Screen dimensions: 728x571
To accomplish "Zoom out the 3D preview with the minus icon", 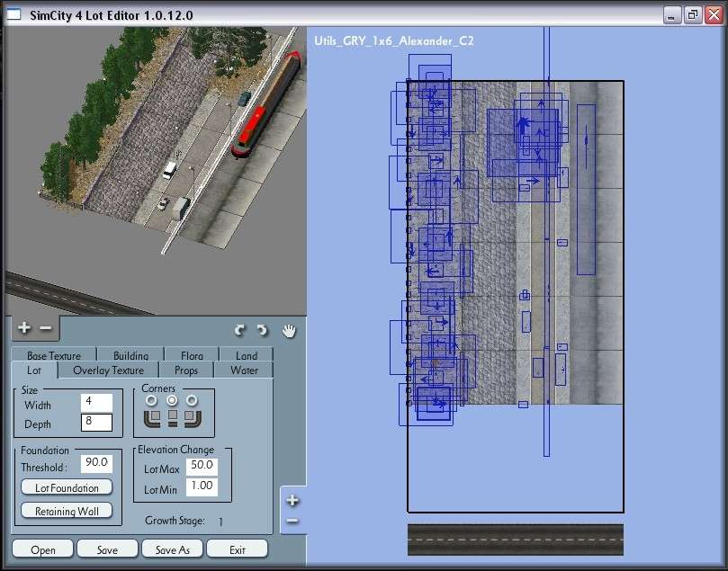I will [46, 328].
